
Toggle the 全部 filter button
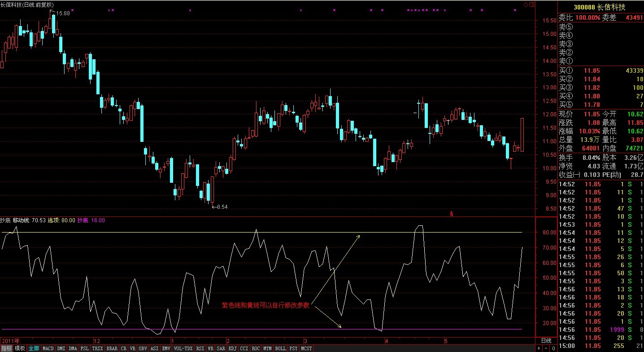[34, 348]
